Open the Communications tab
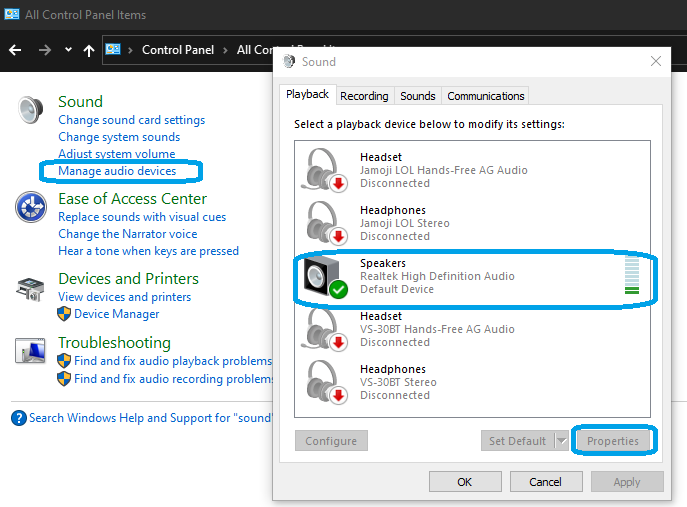Screen dimensions: 687x507 tap(485, 96)
